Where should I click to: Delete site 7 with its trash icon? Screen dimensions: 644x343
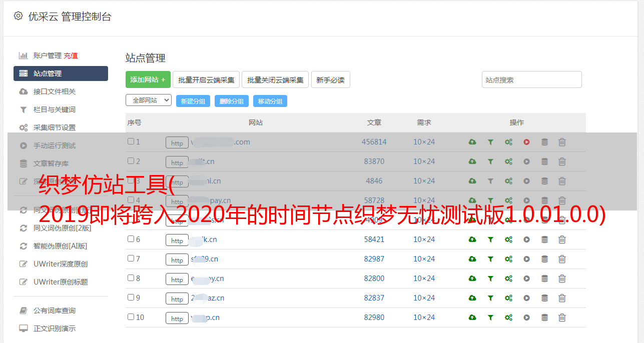562,259
